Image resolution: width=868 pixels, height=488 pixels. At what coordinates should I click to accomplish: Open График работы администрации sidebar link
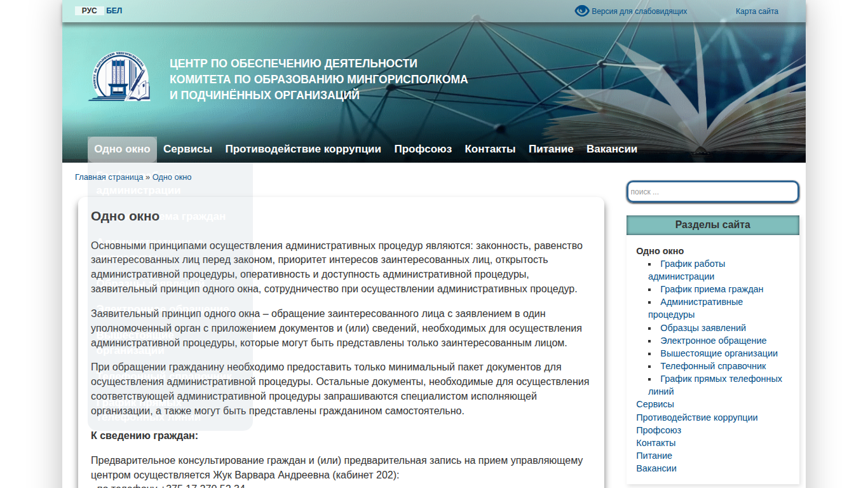click(x=686, y=270)
